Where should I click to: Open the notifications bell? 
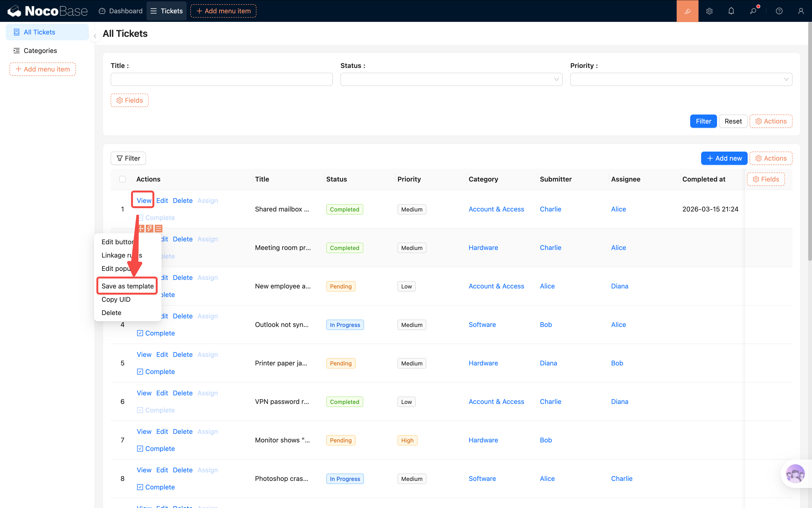[731, 11]
